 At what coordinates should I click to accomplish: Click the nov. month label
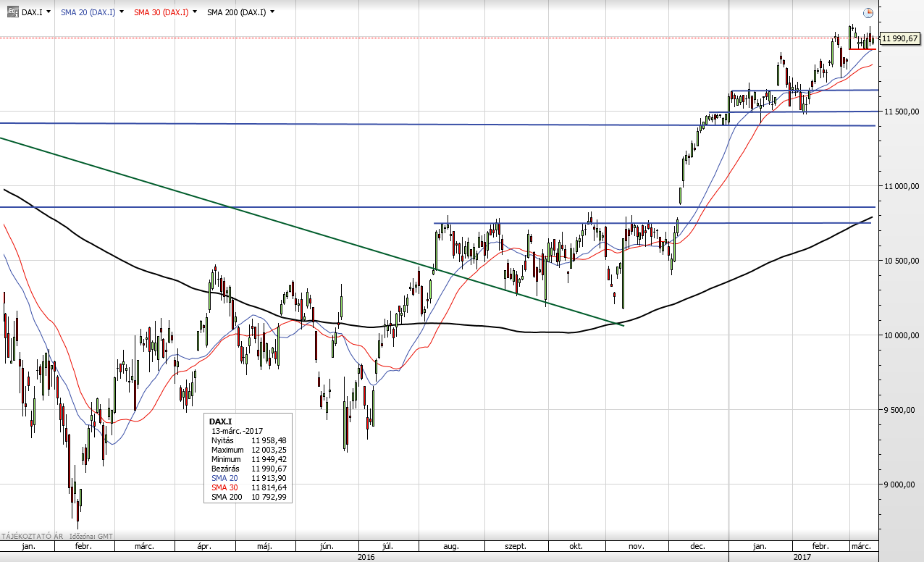[x=637, y=546]
